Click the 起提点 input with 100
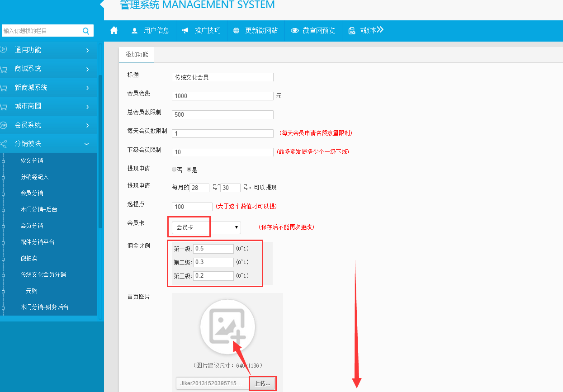Screen dimensions: 563x392 [192, 207]
